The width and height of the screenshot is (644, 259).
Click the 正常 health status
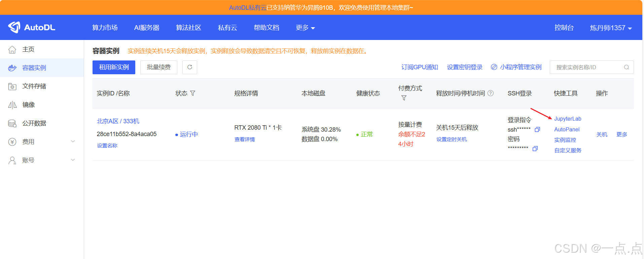(367, 134)
